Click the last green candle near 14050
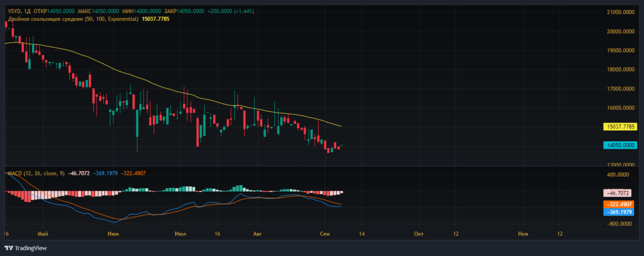644x256 pixels. click(x=341, y=145)
